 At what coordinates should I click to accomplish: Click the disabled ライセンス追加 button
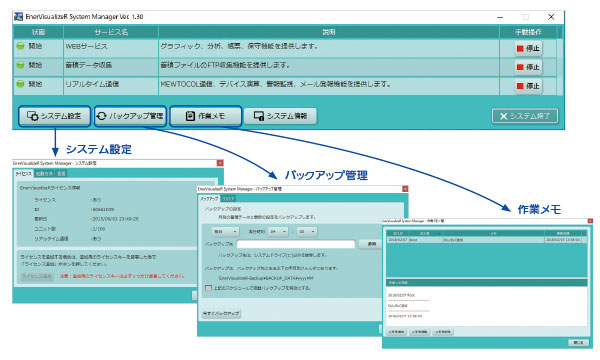click(x=37, y=276)
